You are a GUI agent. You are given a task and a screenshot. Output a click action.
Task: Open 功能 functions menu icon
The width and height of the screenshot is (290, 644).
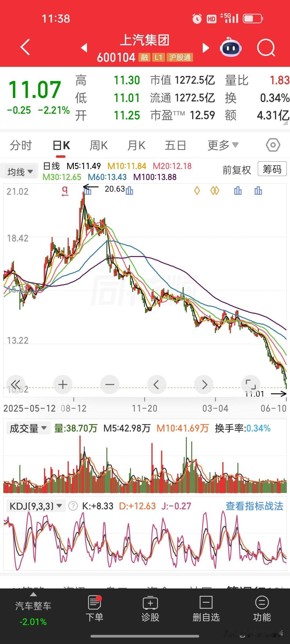point(262,609)
